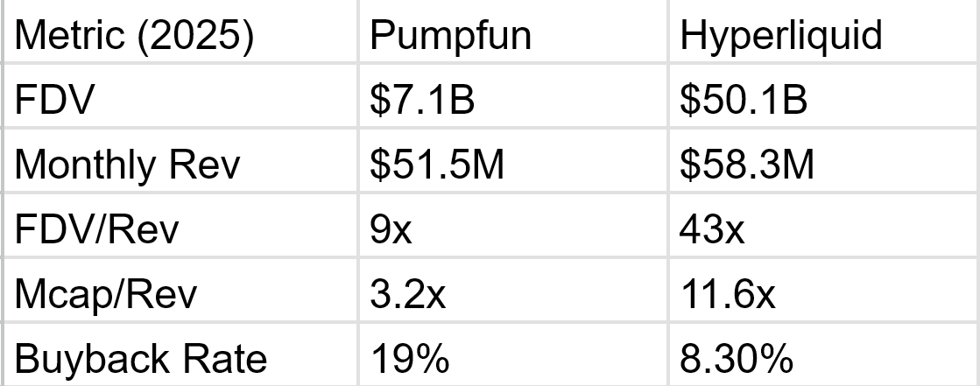
Task: Select the $51.5M monthly revenue cell
Action: pos(436,165)
